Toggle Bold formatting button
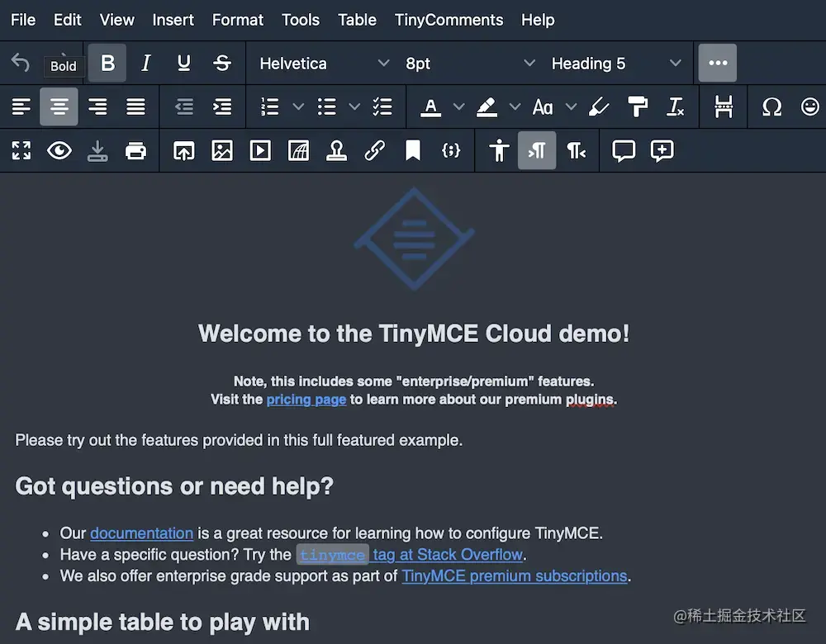826x644 pixels. pyautogui.click(x=107, y=63)
